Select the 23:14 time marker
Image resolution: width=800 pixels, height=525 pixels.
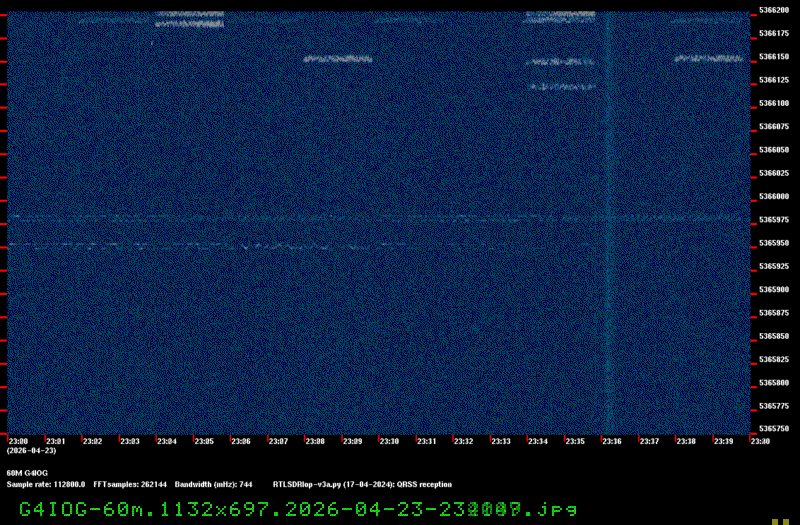[538, 441]
